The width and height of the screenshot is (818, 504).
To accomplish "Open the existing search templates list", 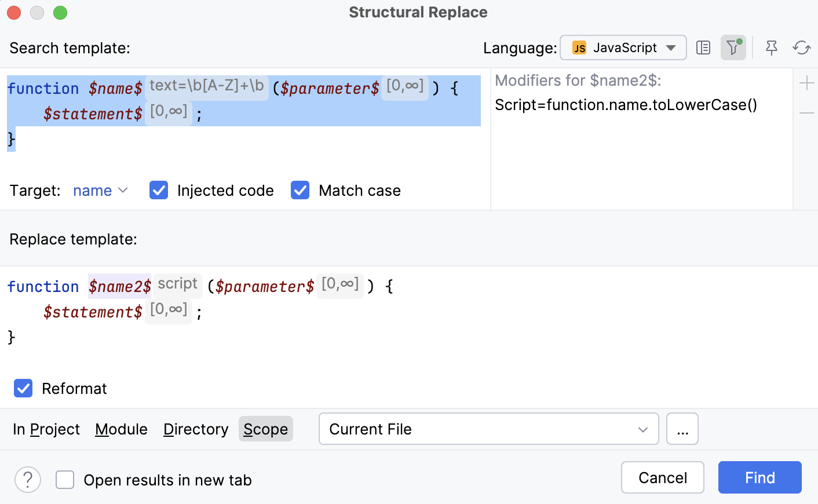I will [x=703, y=48].
